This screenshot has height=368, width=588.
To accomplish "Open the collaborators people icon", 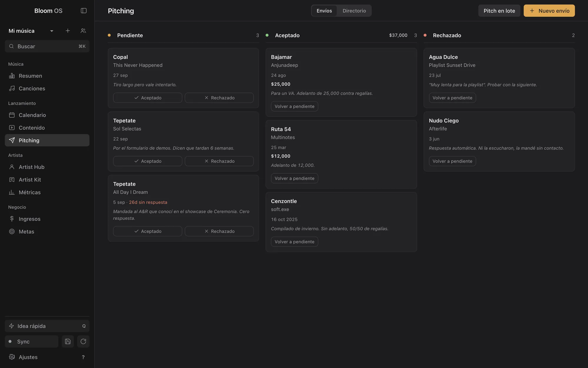I will (x=83, y=31).
